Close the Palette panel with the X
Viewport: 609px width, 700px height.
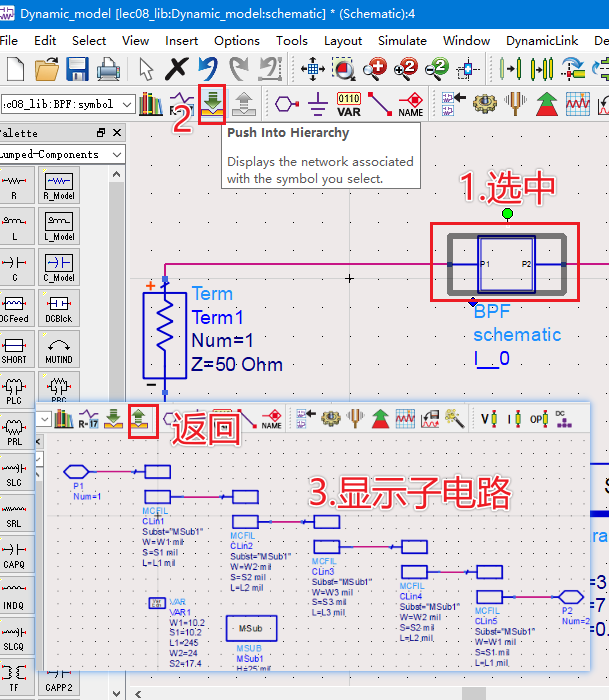point(117,133)
